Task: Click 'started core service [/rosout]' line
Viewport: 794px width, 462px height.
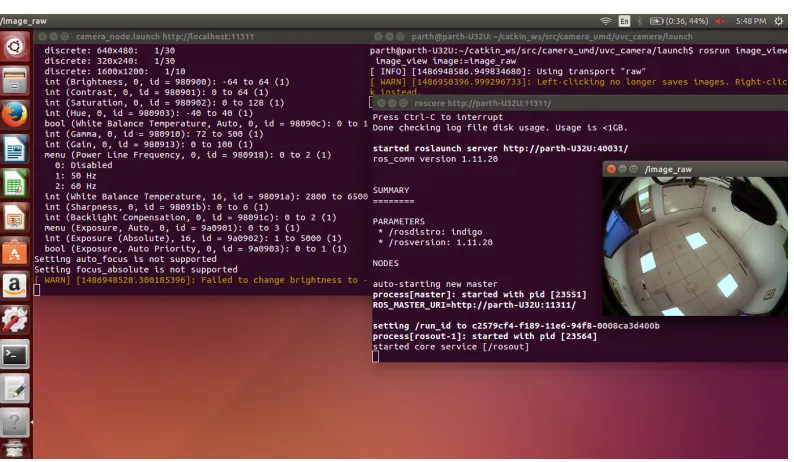Action: click(451, 347)
